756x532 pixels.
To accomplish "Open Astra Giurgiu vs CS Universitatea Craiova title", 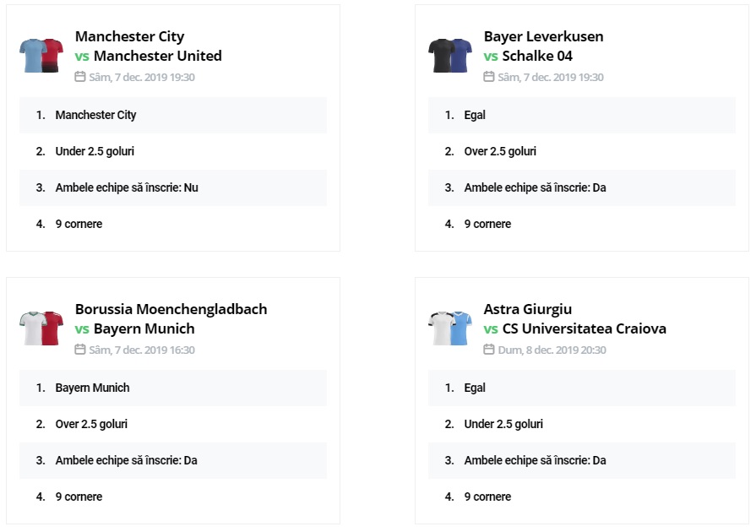I will coord(574,319).
